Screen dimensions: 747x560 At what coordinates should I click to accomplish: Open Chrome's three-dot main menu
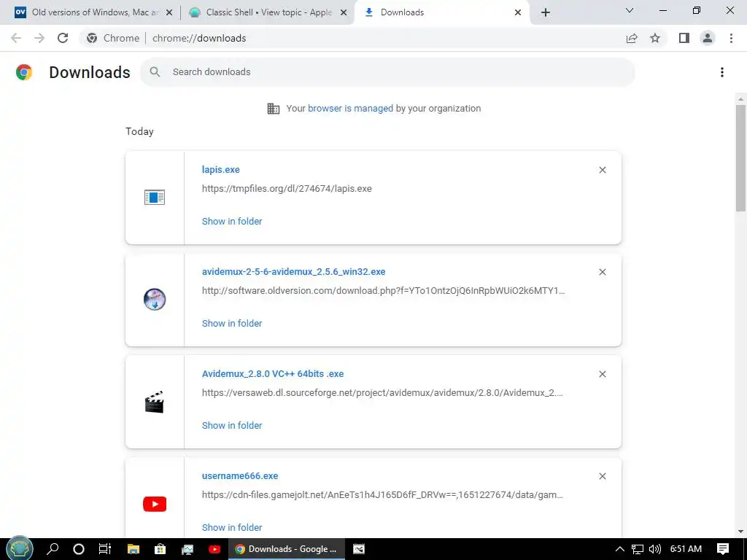[731, 38]
